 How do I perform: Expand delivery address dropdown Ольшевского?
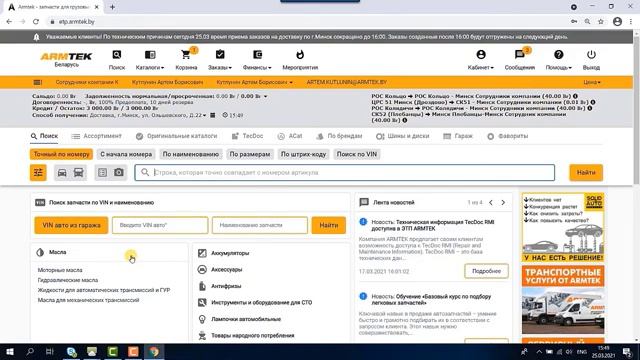tap(204, 116)
